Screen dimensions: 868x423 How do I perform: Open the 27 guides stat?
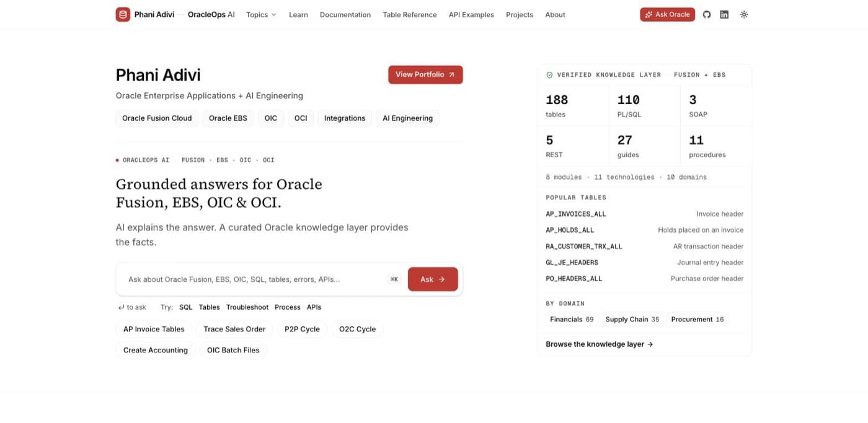[645, 146]
